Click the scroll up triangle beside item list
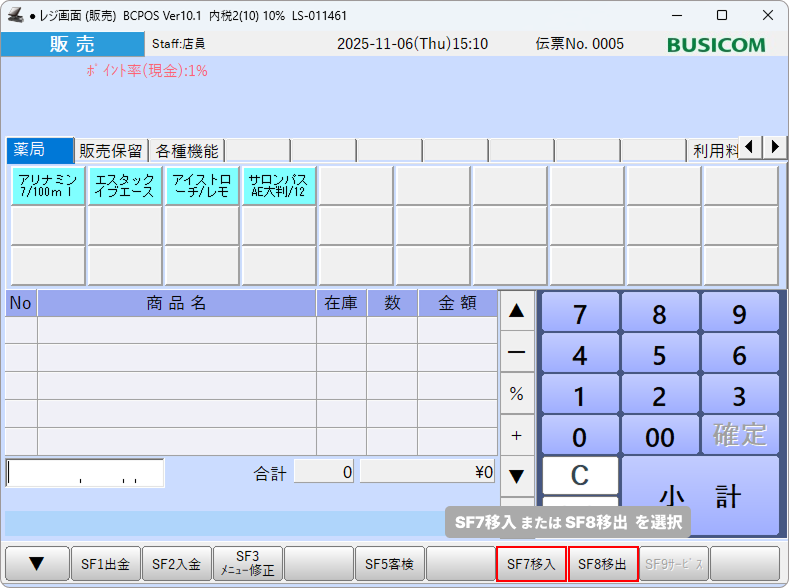 tap(516, 311)
